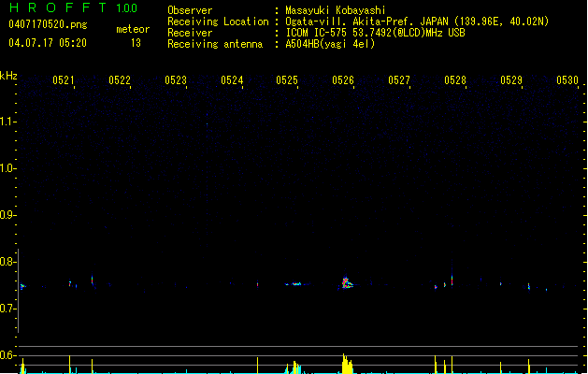
Task: Click the 0522 time marker
Action: click(x=120, y=80)
